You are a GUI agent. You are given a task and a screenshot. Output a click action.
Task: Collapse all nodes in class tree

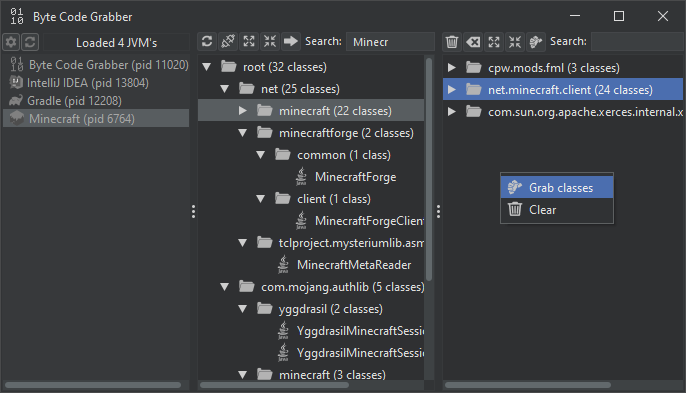[270, 42]
